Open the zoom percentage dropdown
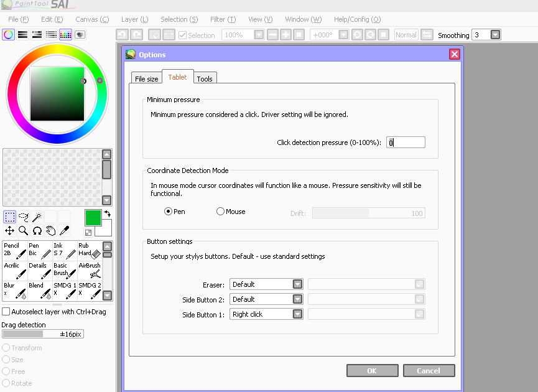The width and height of the screenshot is (538, 392). 259,35
